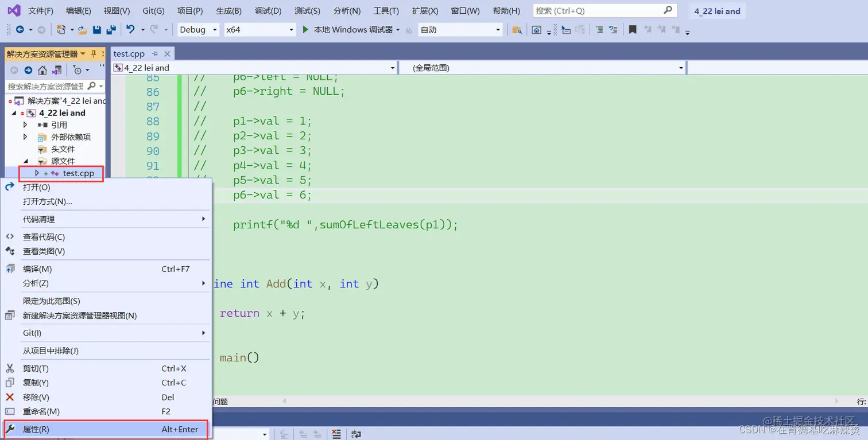Image resolution: width=868 pixels, height=440 pixels.
Task: Open the Git(I) submenu in context menu
Action: [x=107, y=333]
